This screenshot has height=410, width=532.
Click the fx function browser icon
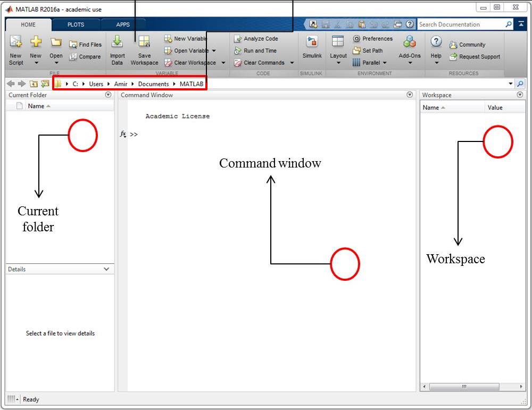(x=123, y=135)
